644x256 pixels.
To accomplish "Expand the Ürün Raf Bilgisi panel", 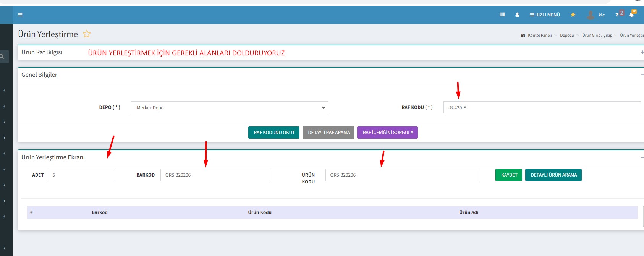I will [642, 52].
